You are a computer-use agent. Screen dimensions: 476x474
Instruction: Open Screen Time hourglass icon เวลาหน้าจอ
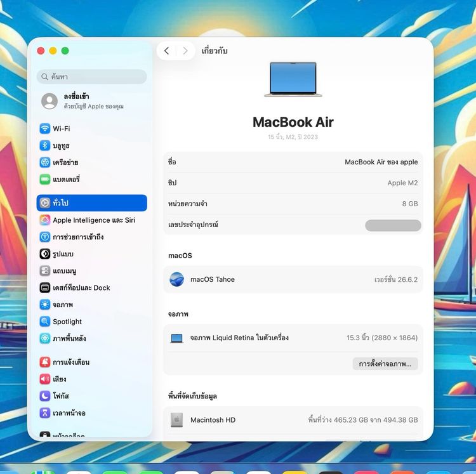point(45,412)
